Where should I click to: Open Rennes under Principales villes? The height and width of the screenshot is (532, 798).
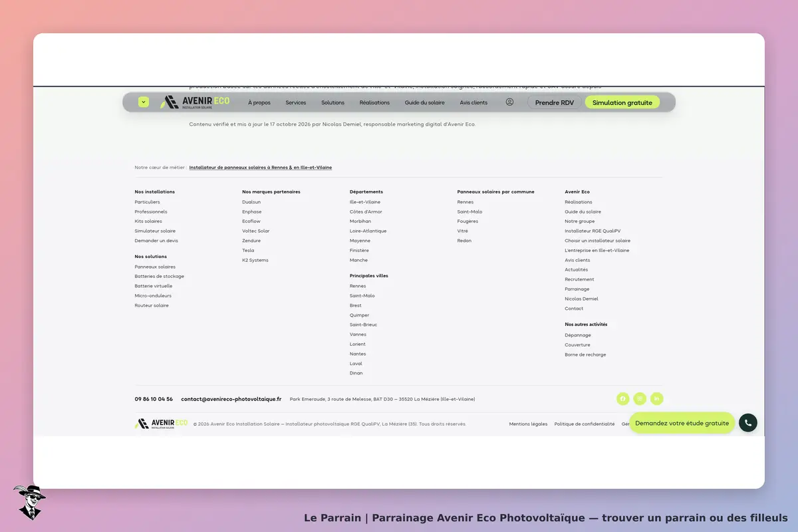point(358,286)
